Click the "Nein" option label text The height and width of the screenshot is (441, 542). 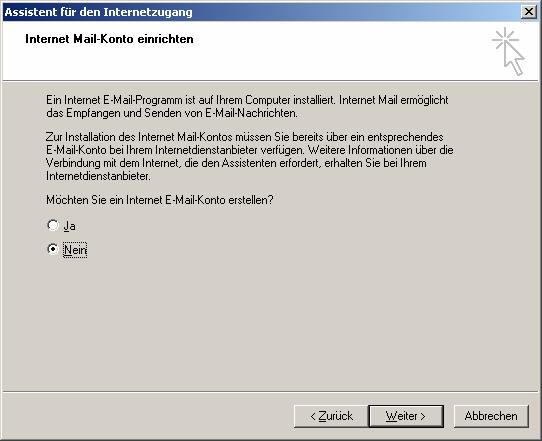pyautogui.click(x=75, y=250)
